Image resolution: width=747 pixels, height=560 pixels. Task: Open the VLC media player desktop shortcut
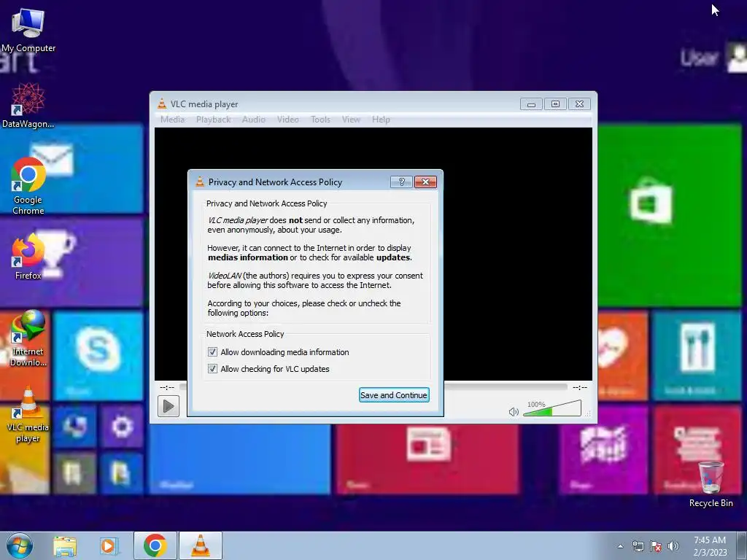pyautogui.click(x=28, y=414)
